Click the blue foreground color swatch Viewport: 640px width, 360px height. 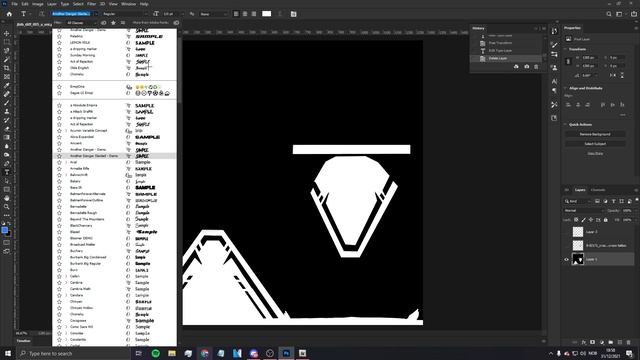4,230
